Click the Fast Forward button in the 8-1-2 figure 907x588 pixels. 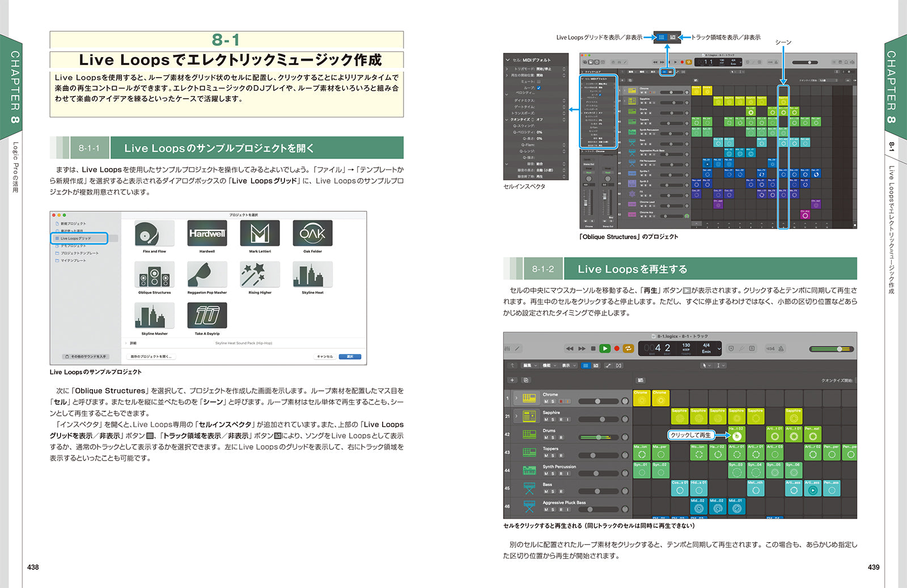pyautogui.click(x=582, y=348)
